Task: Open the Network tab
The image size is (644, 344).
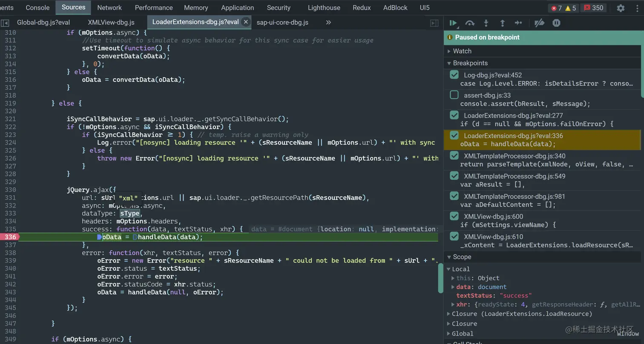Action: (x=109, y=8)
